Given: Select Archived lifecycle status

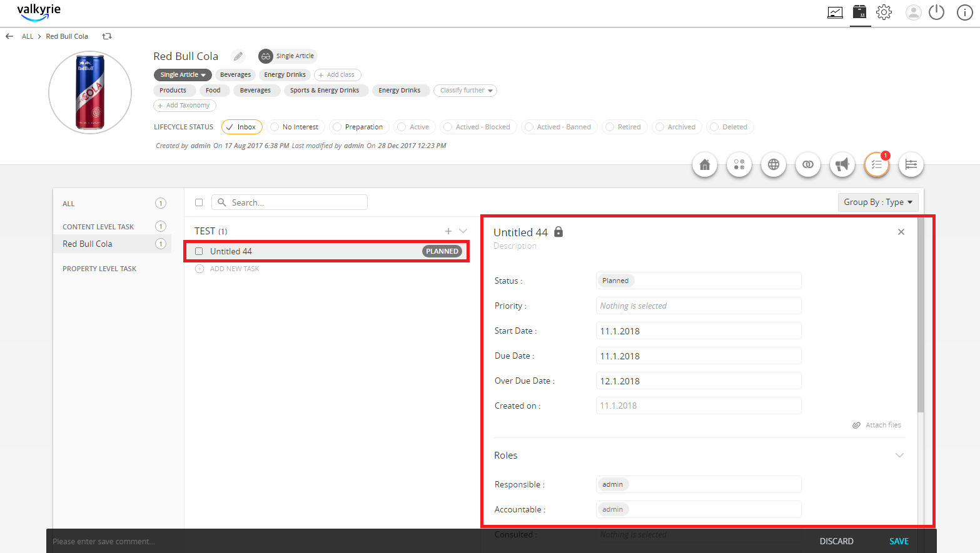Looking at the screenshot, I should 676,127.
